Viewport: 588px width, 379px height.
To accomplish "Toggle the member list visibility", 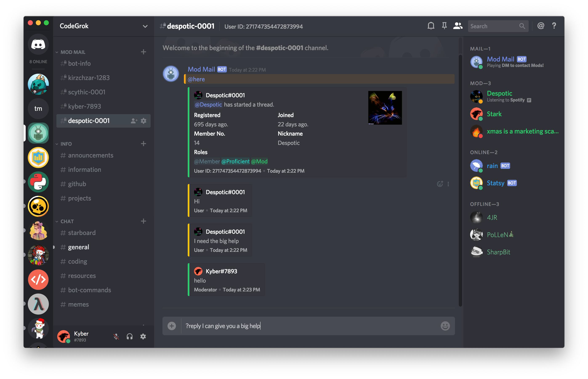I will (x=458, y=26).
